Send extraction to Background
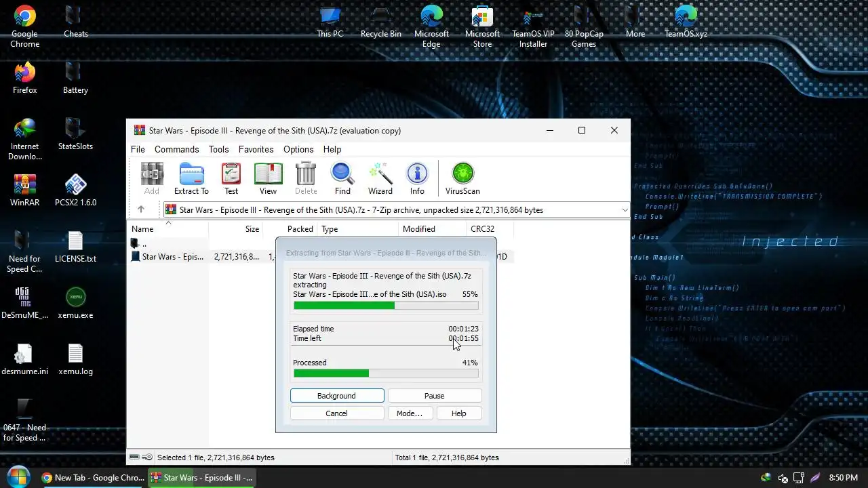The image size is (868, 488). click(x=337, y=396)
